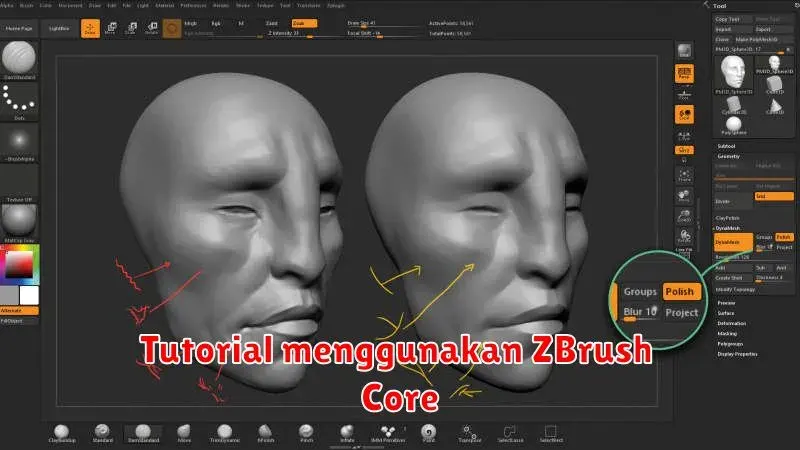Click the Zoom3D navigation icon
The image size is (800, 450).
684,216
